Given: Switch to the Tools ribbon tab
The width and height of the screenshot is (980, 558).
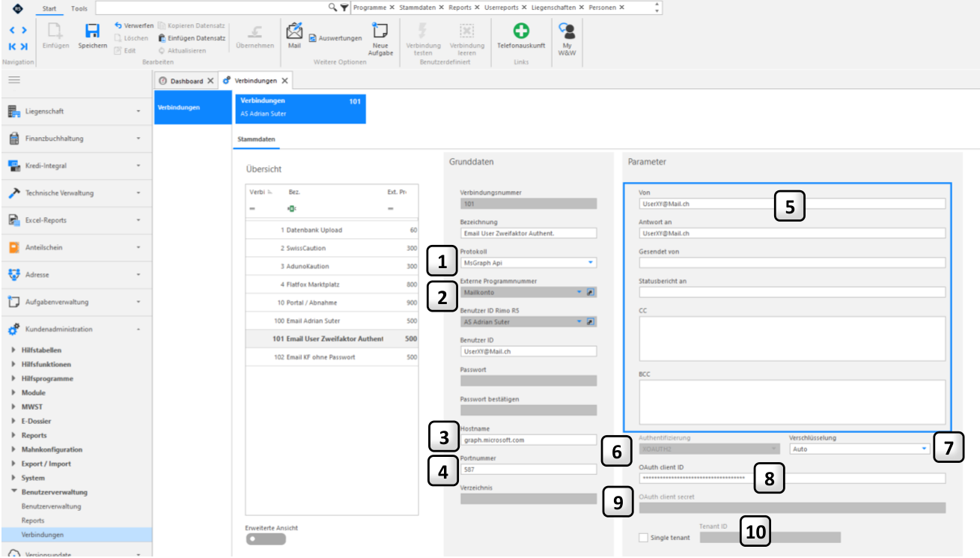Looking at the screenshot, I should pos(79,7).
